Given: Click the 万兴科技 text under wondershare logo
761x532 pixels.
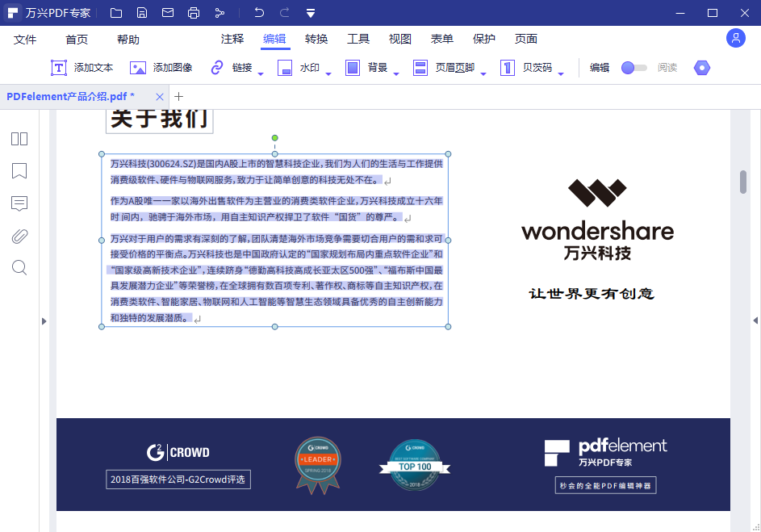Looking at the screenshot, I should tap(597, 253).
